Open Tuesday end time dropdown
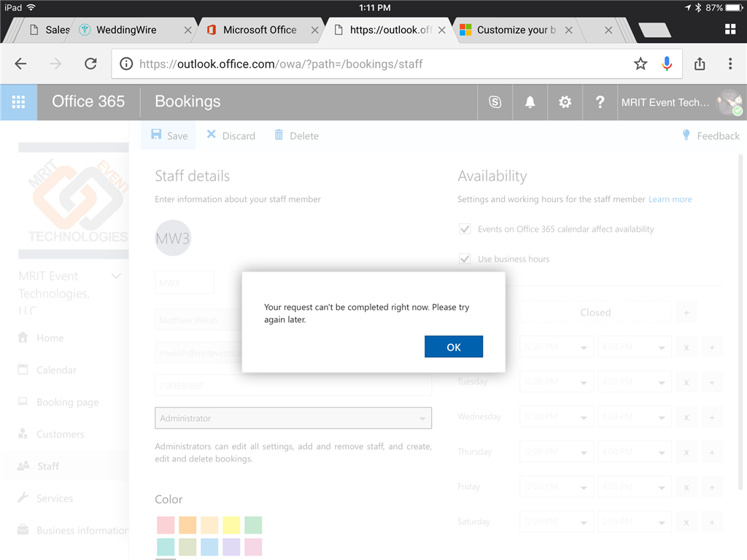This screenshot has width=747, height=560. [635, 382]
